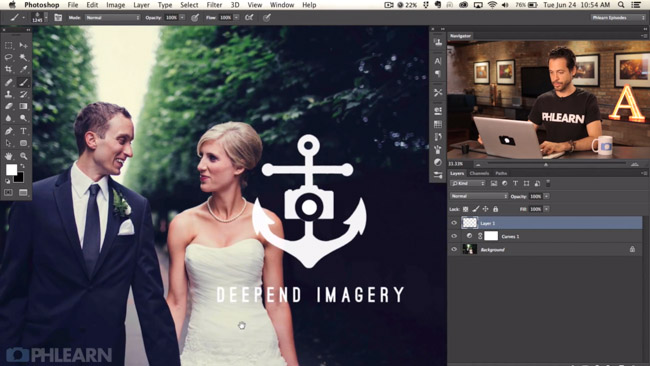Viewport: 650px width, 366px height.
Task: Select the History Brush tool
Action: point(23,94)
